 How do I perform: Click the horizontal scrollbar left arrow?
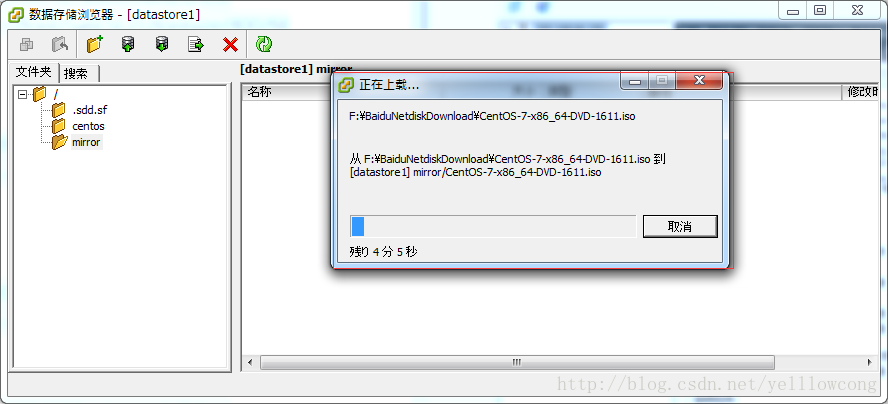[x=250, y=362]
